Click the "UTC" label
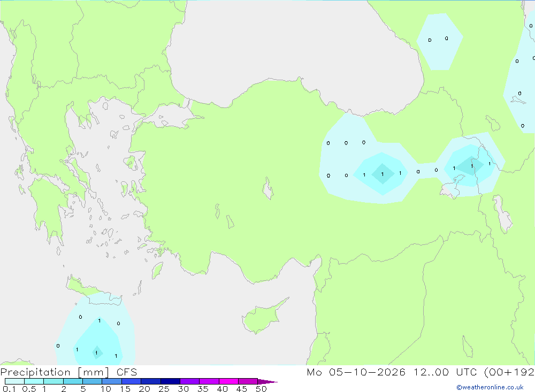The image size is (535, 392). 467,372
